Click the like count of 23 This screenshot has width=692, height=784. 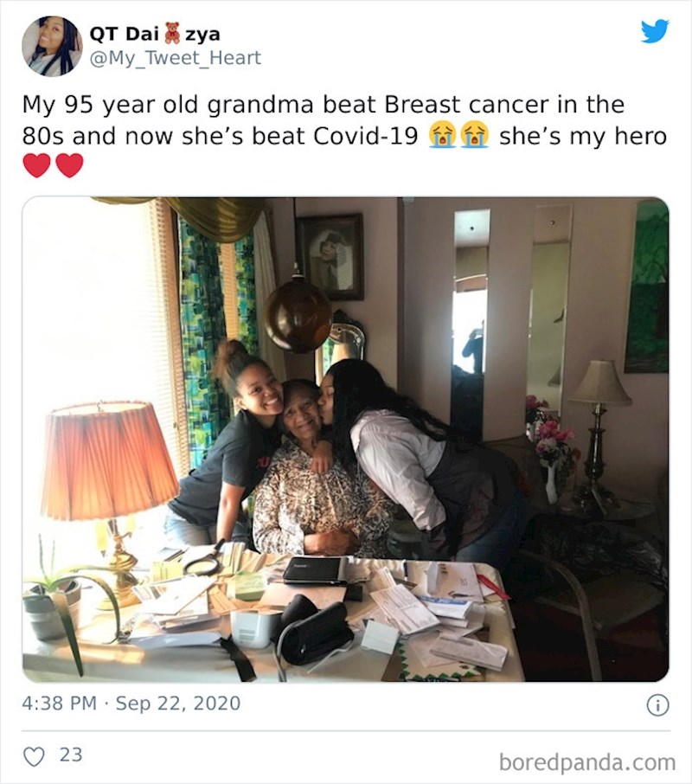[x=71, y=755]
